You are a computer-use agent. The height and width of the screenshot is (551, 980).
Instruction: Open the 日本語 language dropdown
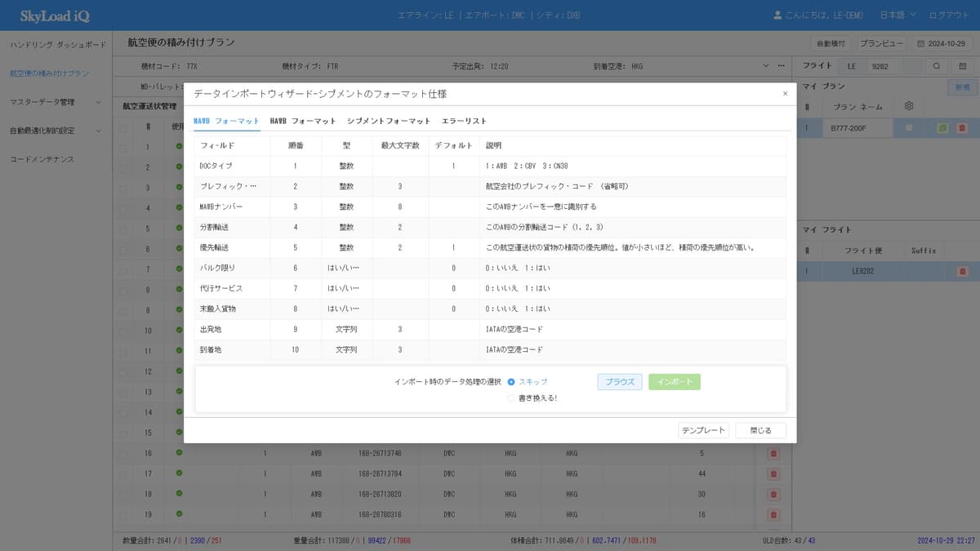click(x=898, y=16)
